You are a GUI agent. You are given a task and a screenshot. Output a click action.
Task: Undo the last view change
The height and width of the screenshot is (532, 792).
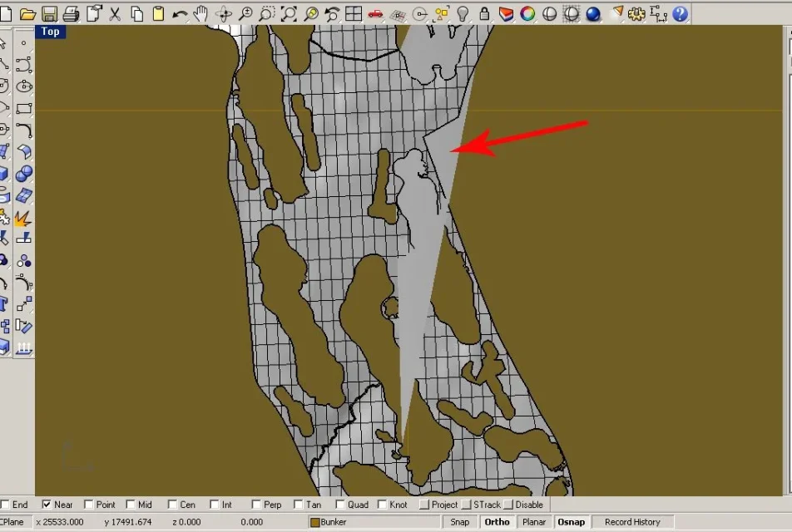(x=332, y=13)
